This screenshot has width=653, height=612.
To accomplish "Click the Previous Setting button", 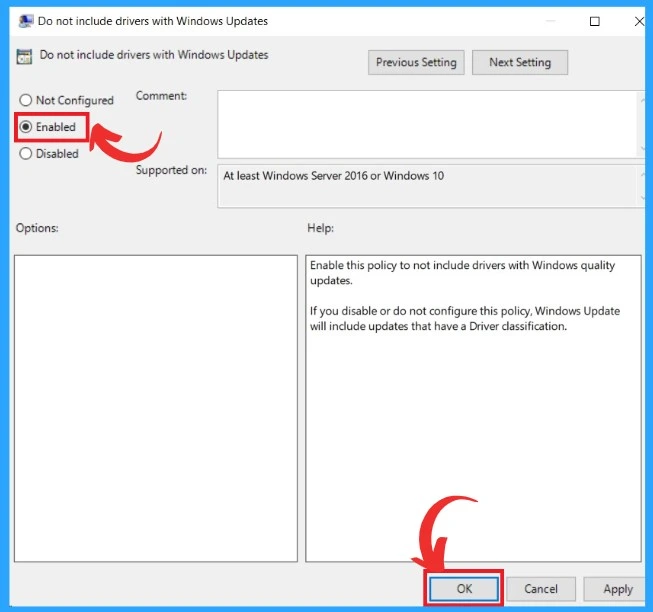I will click(416, 62).
